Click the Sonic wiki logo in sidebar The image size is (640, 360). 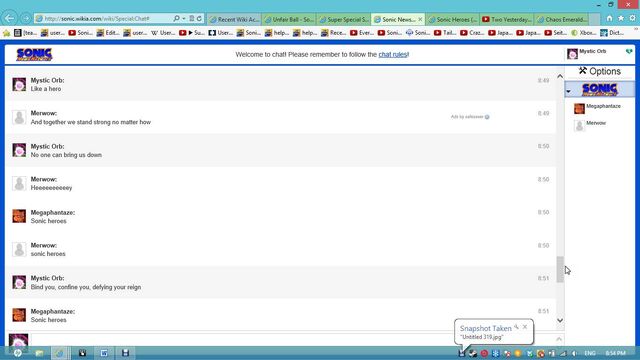click(x=600, y=89)
